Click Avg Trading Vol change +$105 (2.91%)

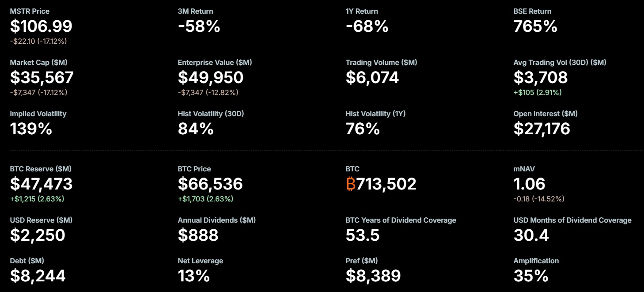pyautogui.click(x=538, y=92)
